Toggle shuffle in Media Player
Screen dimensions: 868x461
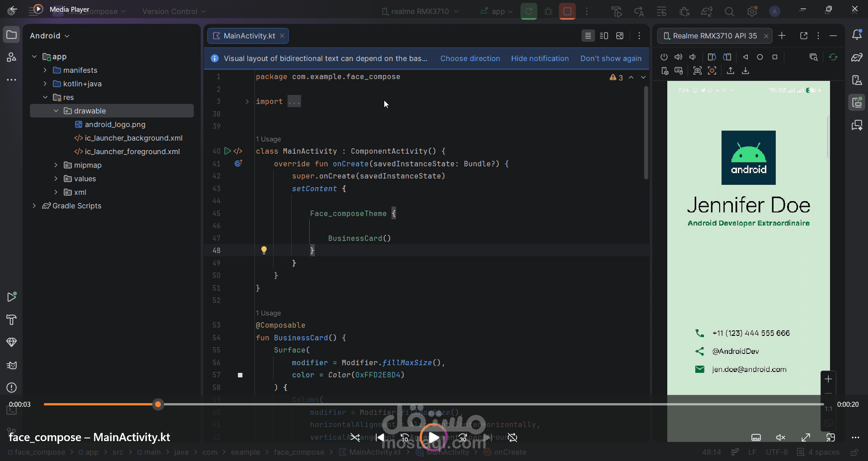(355, 437)
